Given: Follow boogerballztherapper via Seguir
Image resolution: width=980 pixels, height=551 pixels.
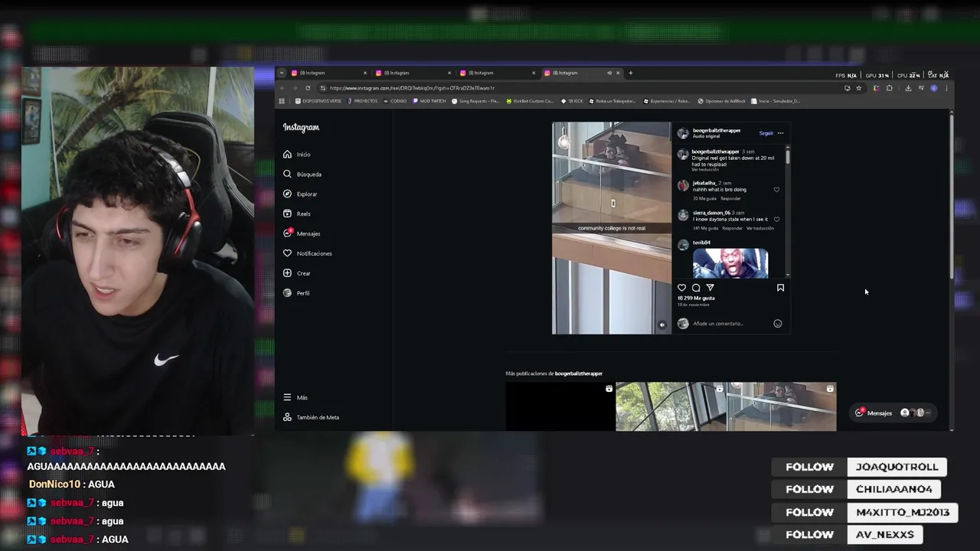Looking at the screenshot, I should 766,133.
